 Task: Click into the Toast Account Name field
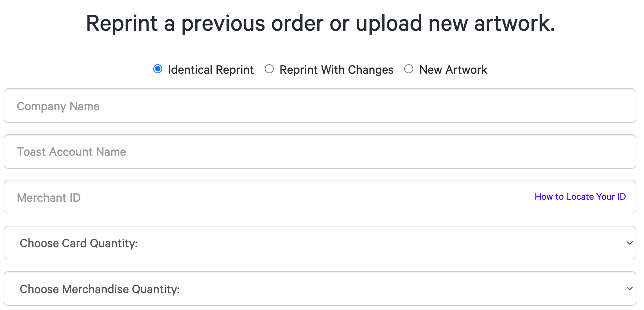click(x=320, y=151)
